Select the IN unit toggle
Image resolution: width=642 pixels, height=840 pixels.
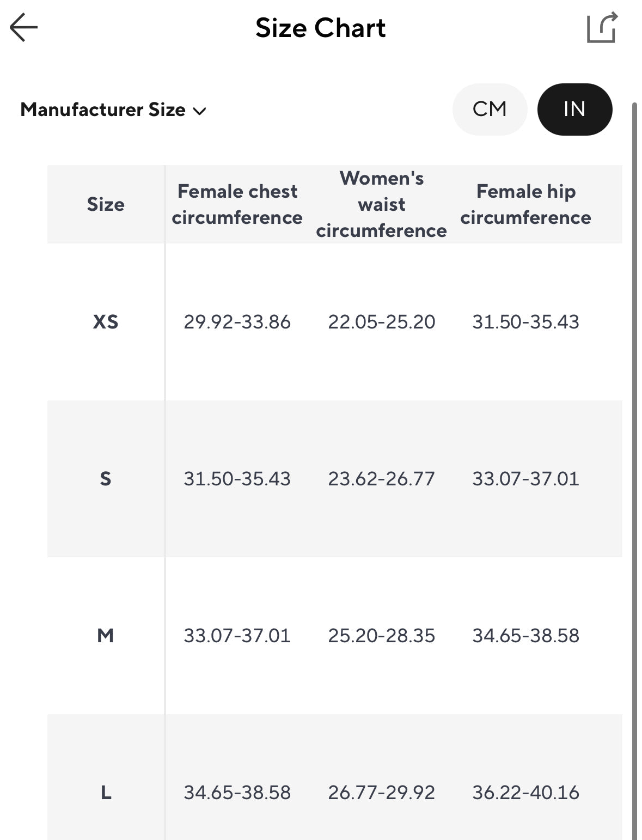point(574,109)
